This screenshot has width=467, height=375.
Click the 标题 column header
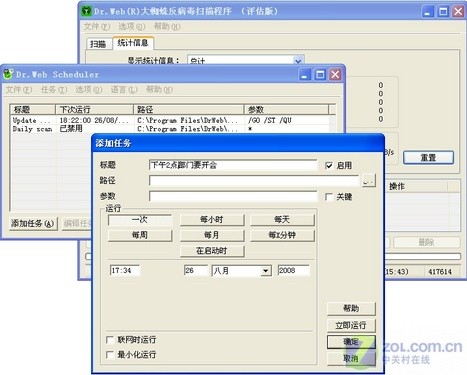click(33, 109)
